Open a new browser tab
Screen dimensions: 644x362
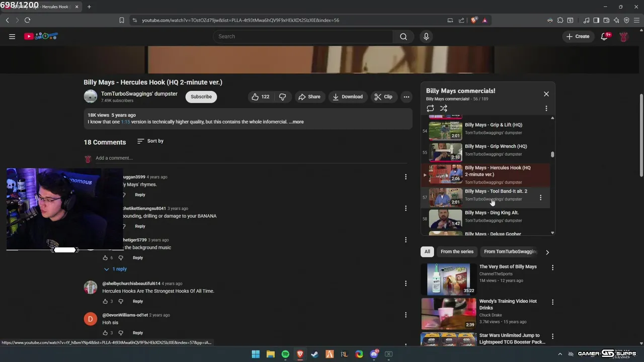(x=89, y=7)
